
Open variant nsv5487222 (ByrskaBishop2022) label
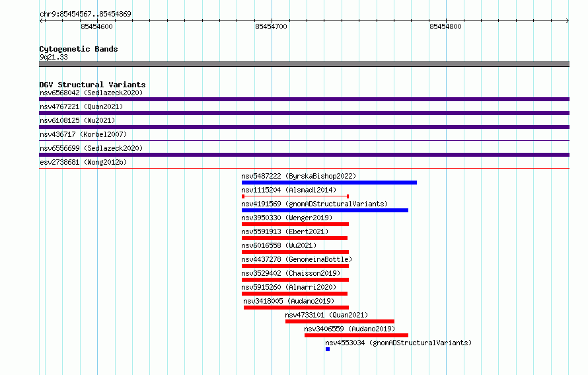[x=299, y=176]
